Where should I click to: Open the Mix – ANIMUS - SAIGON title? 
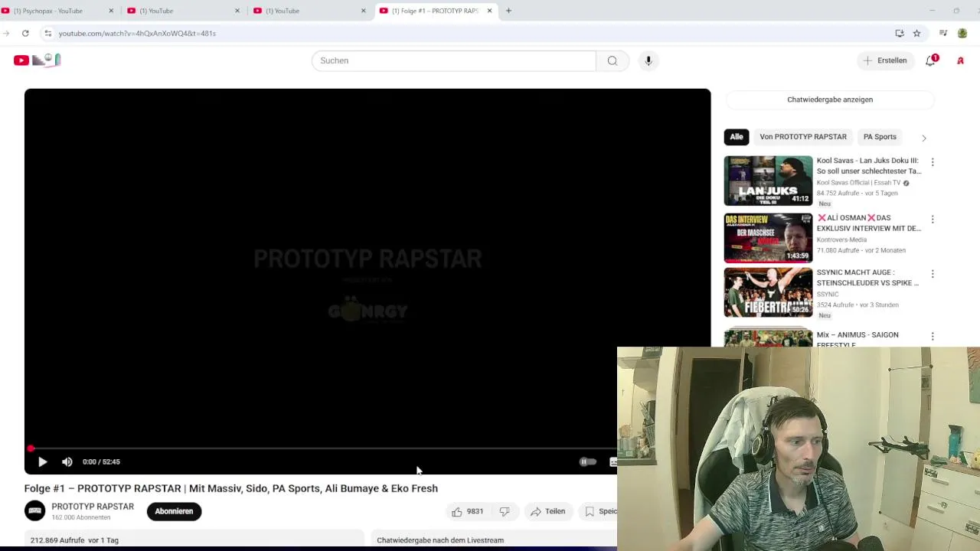857,339
